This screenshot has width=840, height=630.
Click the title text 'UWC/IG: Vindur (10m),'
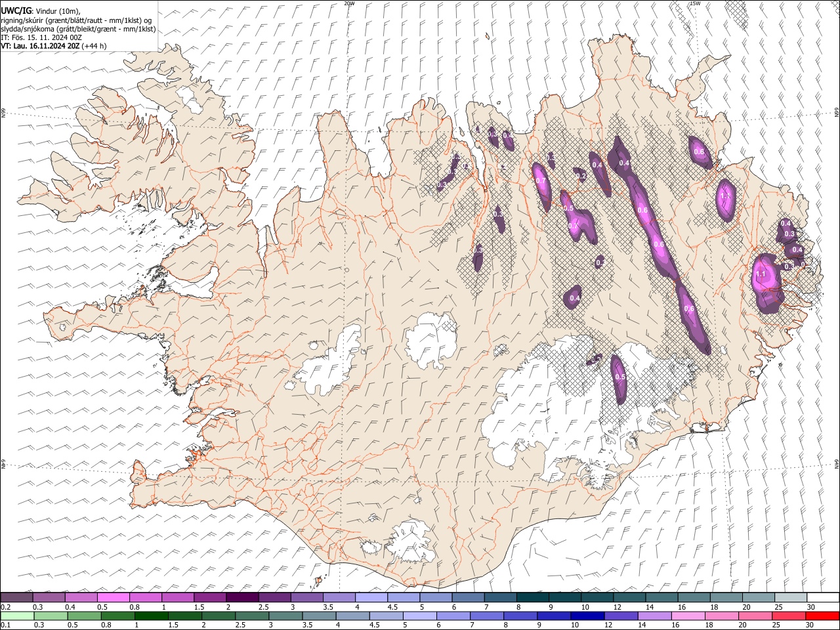pyautogui.click(x=41, y=11)
